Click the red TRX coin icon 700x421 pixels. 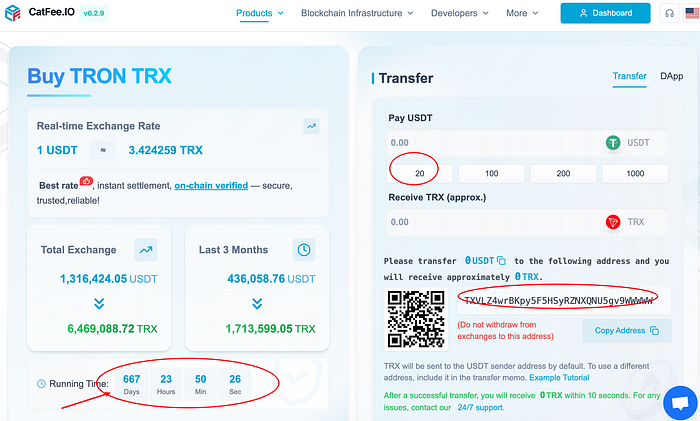click(613, 222)
